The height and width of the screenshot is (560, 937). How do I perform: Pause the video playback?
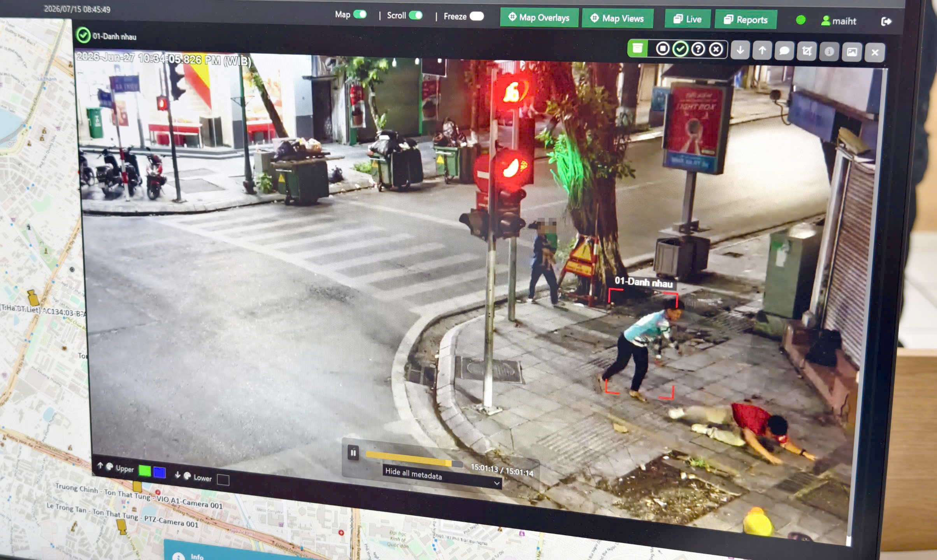353,453
